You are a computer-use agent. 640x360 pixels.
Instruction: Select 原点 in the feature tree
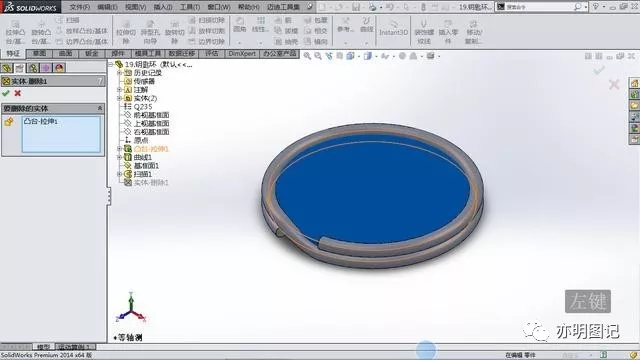[x=141, y=140]
